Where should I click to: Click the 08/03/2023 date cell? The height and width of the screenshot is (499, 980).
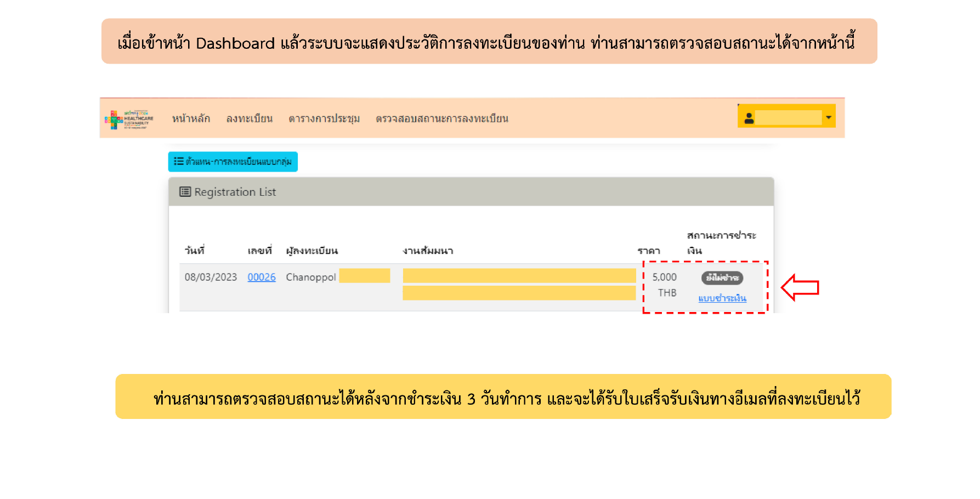(211, 277)
